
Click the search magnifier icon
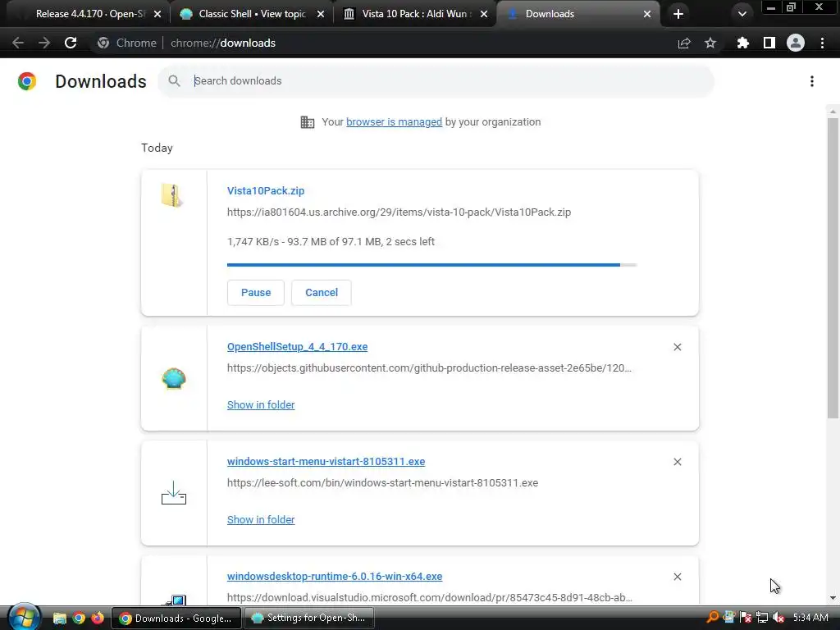[174, 81]
